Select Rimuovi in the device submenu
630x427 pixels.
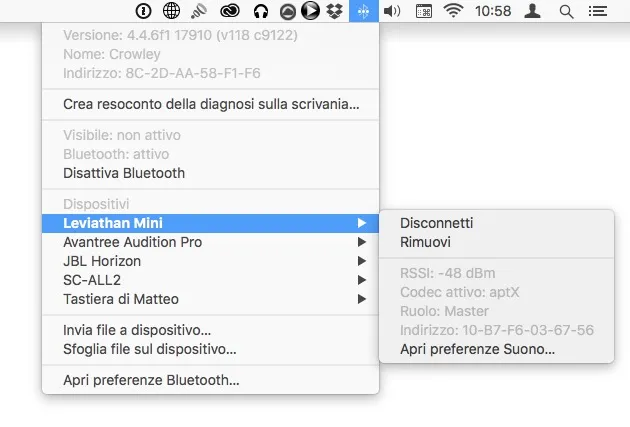coord(425,242)
